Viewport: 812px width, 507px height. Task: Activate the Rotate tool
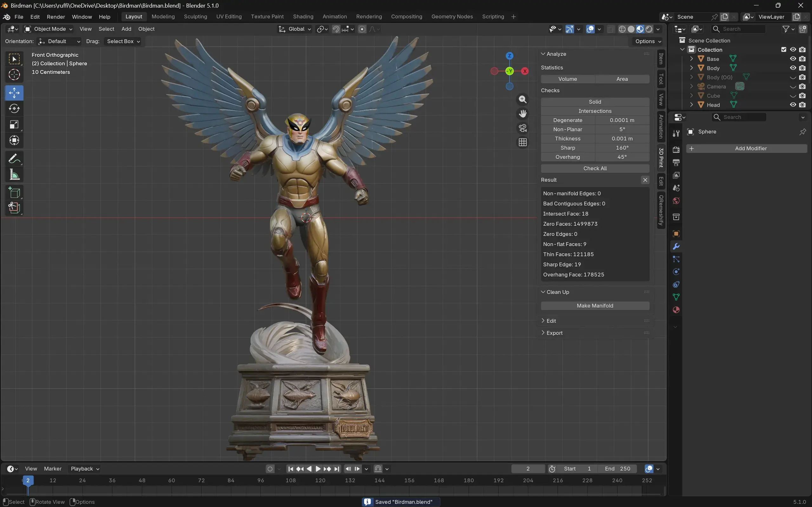coord(14,109)
